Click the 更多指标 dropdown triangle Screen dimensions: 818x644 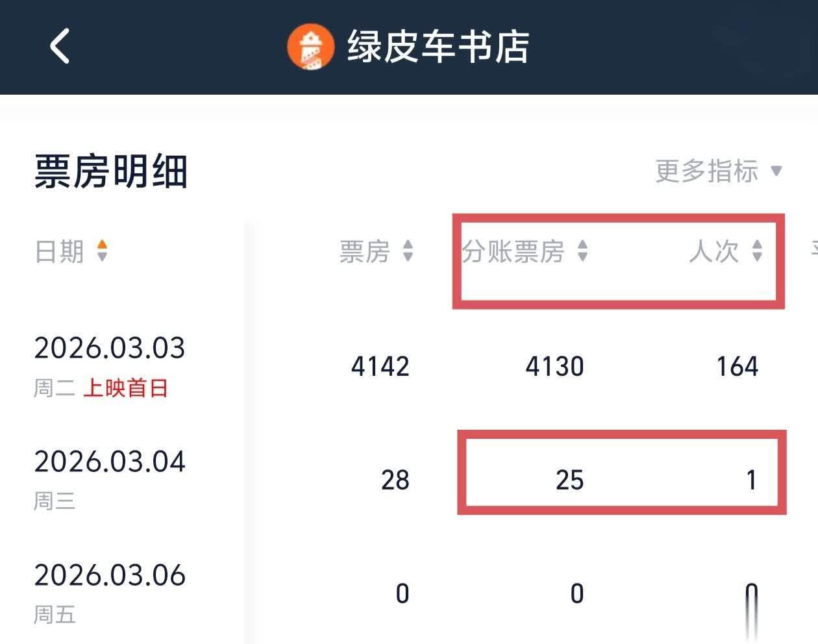click(x=776, y=171)
